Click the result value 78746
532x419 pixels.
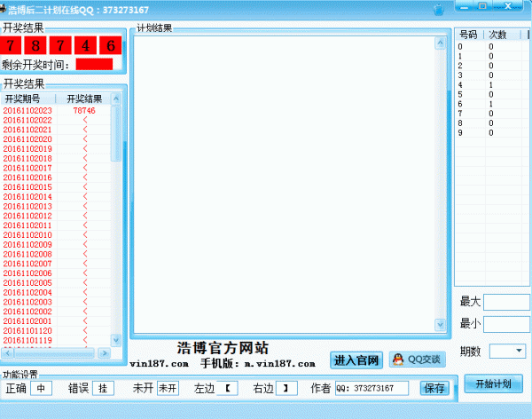(x=84, y=110)
